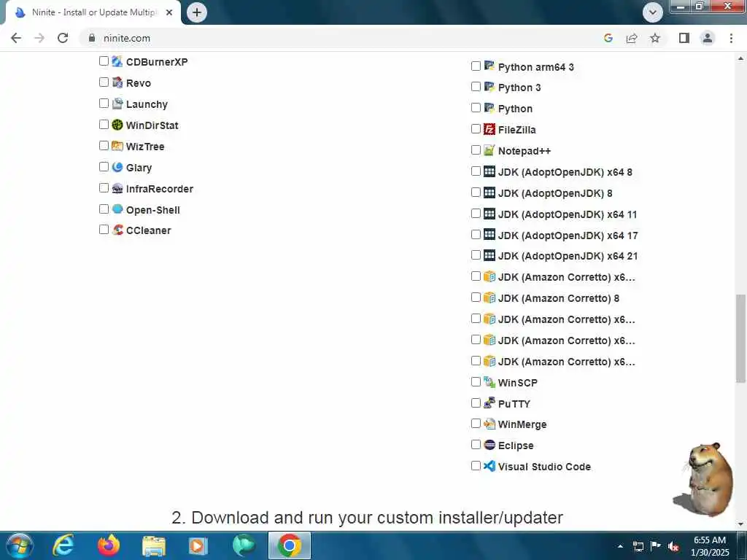Check the JDK (AdoptOpenJDK) x64 8 checkbox
Image resolution: width=747 pixels, height=560 pixels.
click(476, 171)
